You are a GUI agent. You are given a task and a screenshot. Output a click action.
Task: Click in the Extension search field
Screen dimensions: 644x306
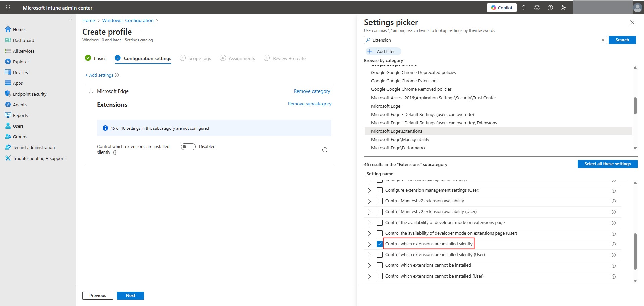(485, 40)
